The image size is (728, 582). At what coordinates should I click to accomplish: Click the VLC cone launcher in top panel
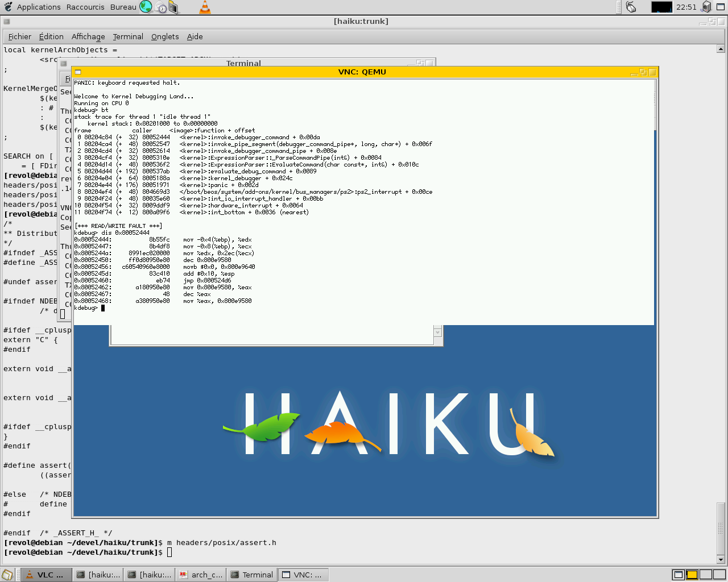(205, 7)
